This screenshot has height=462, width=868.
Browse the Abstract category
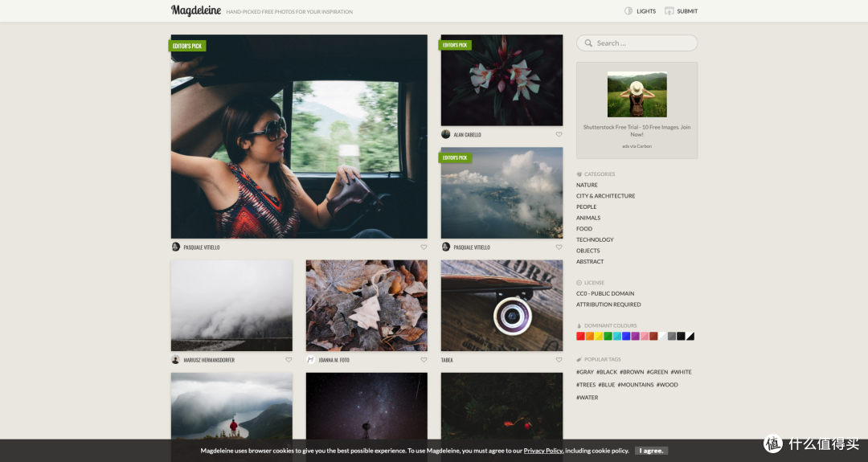pos(590,262)
